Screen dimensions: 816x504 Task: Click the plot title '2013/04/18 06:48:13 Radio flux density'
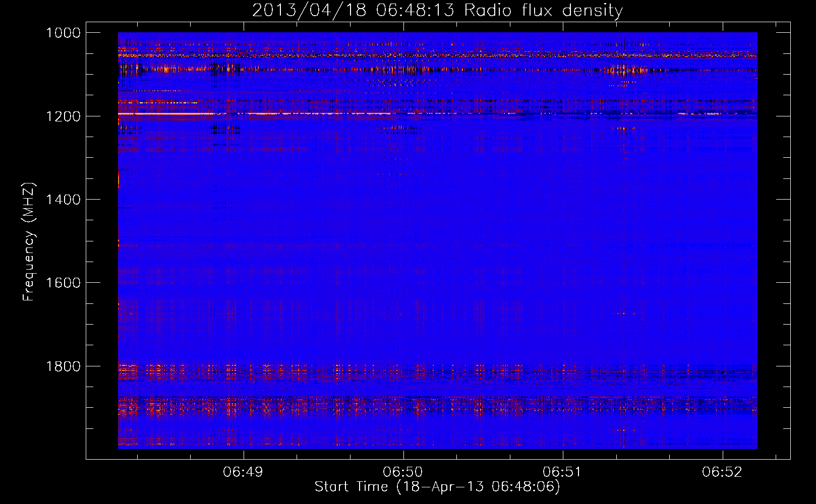click(x=437, y=10)
